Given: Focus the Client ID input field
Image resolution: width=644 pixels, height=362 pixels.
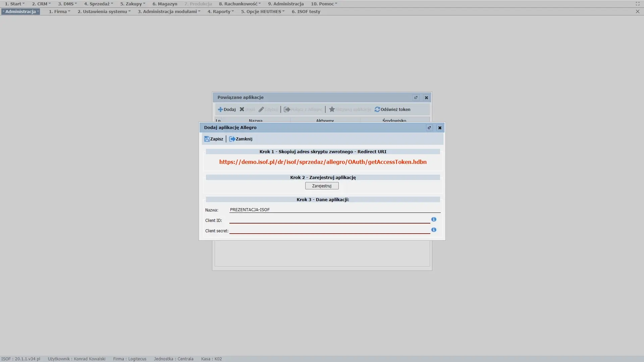Looking at the screenshot, I should tap(329, 220).
